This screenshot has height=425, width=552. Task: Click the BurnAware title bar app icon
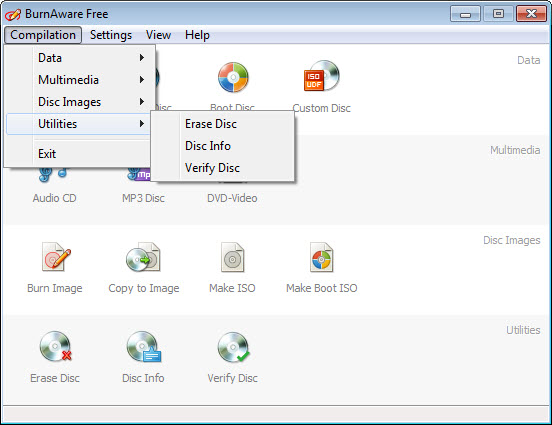click(x=13, y=14)
